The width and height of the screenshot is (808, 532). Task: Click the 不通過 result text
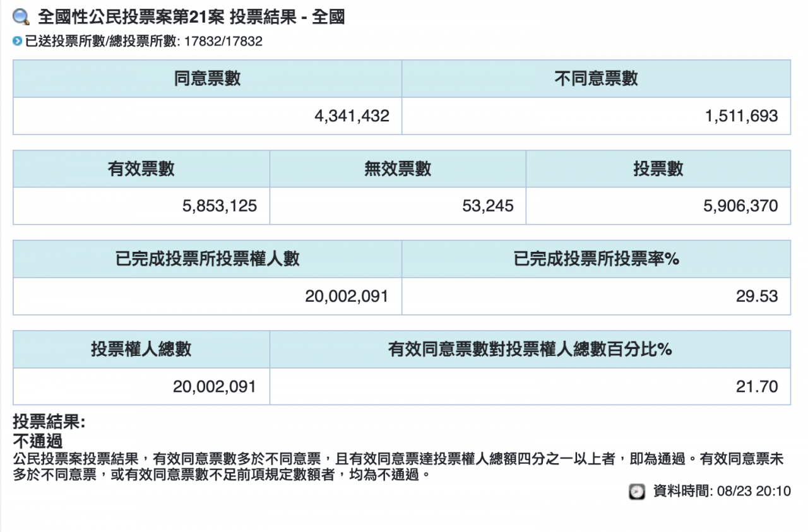pos(38,441)
